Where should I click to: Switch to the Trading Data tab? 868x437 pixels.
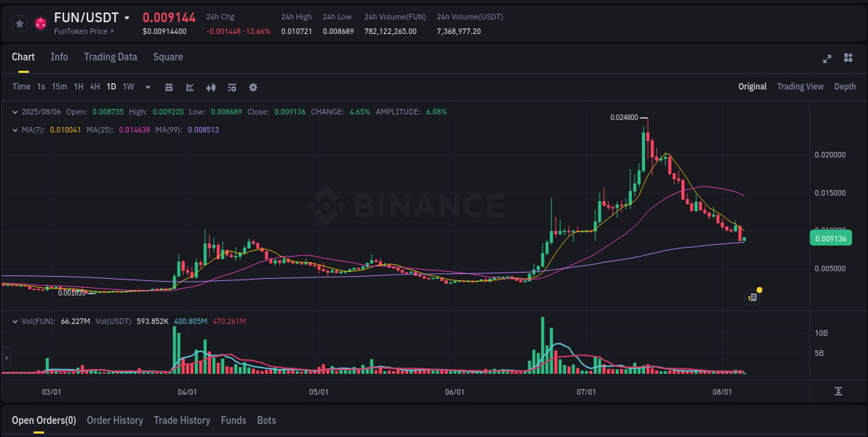pos(110,57)
